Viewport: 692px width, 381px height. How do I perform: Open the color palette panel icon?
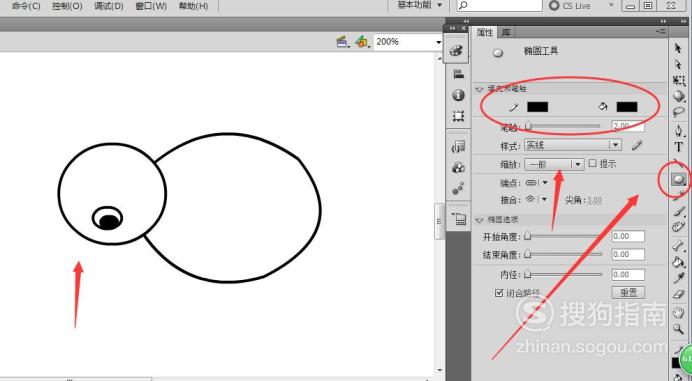tap(457, 50)
